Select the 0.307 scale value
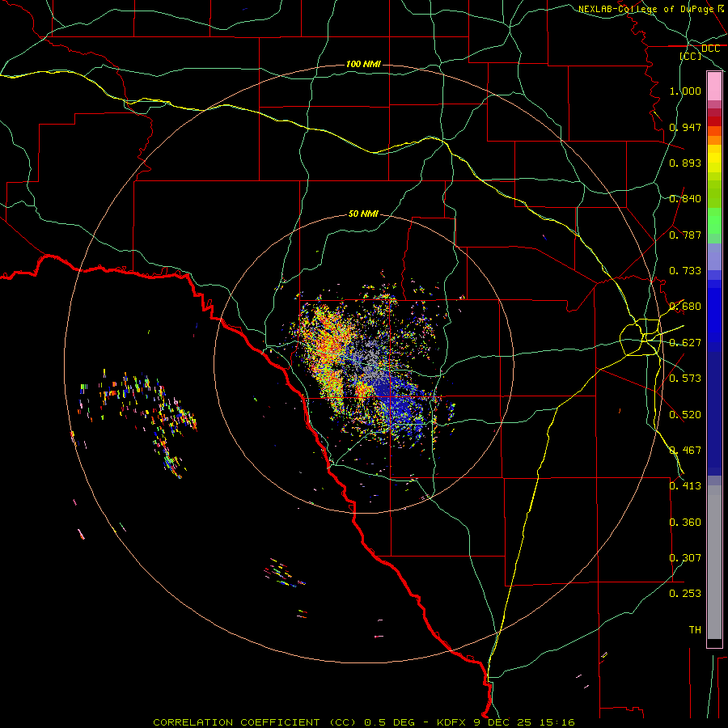Image resolution: width=728 pixels, height=728 pixels. click(x=685, y=558)
